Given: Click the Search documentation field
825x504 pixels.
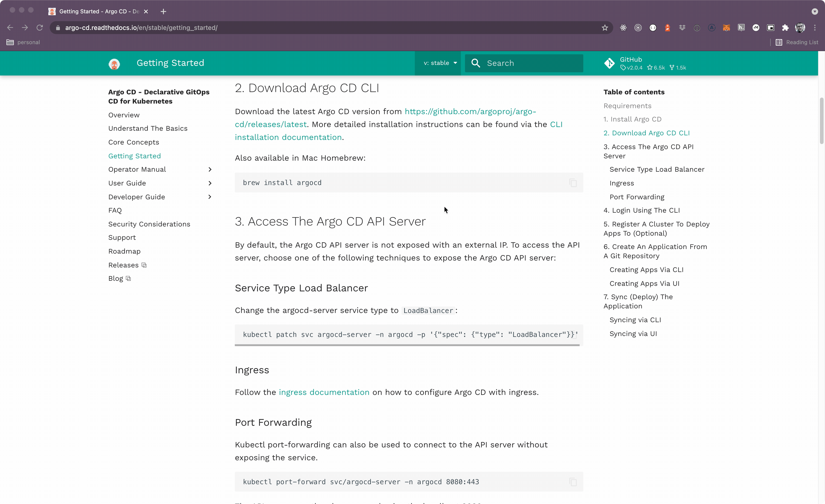Looking at the screenshot, I should [524, 63].
